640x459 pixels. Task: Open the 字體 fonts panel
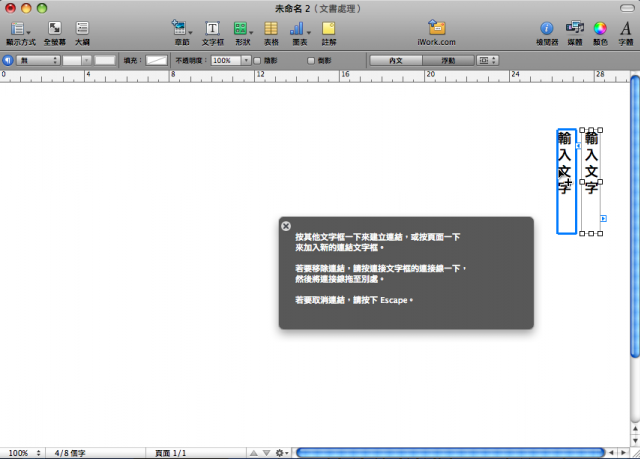tap(625, 29)
